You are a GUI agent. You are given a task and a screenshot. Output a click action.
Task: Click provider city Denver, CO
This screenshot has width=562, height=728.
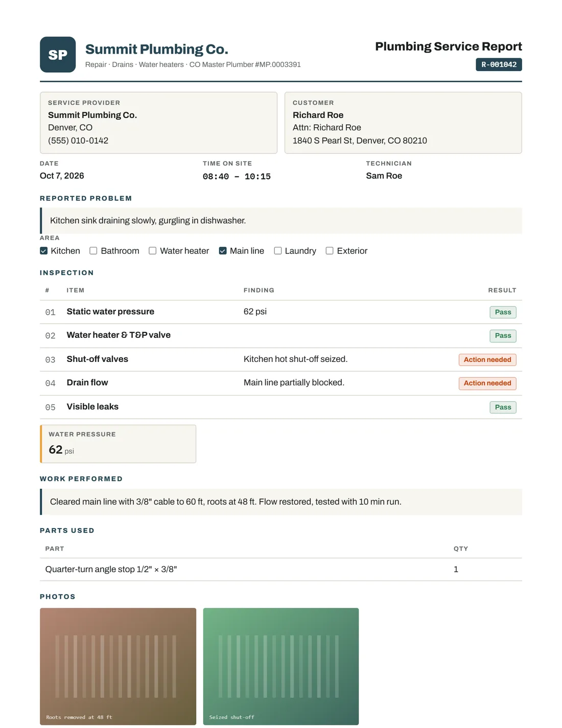pos(70,128)
